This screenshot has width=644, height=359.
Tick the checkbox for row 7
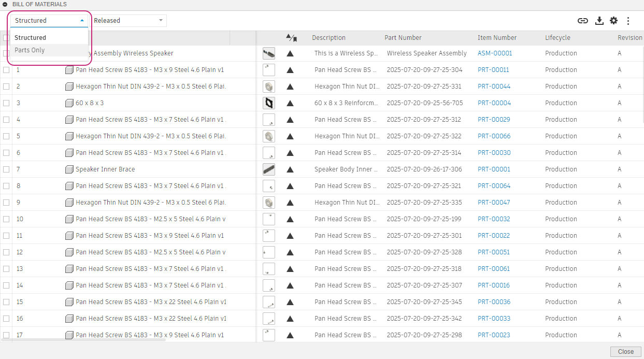tap(6, 169)
